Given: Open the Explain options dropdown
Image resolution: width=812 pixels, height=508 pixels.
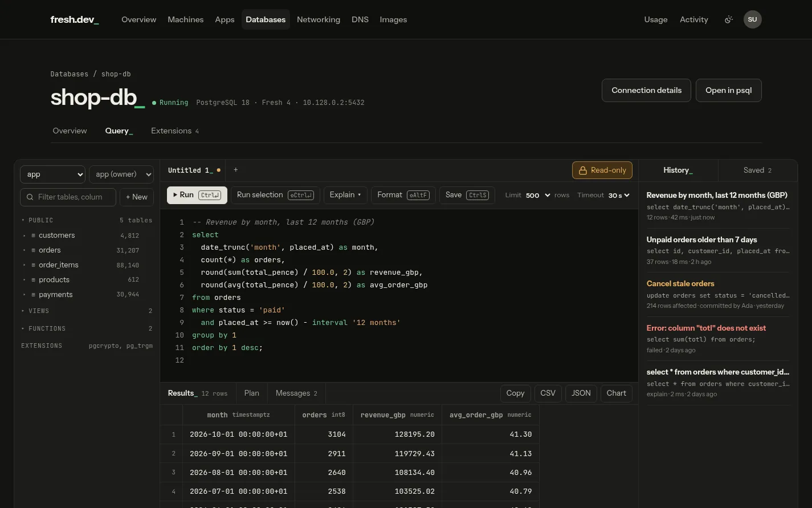Looking at the screenshot, I should (x=345, y=195).
